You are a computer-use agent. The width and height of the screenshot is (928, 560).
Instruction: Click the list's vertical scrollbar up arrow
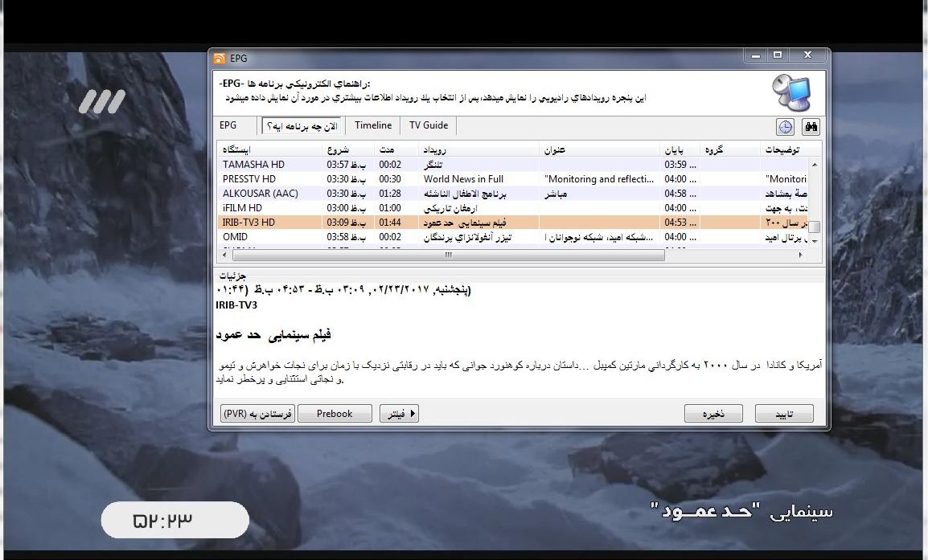[x=814, y=165]
